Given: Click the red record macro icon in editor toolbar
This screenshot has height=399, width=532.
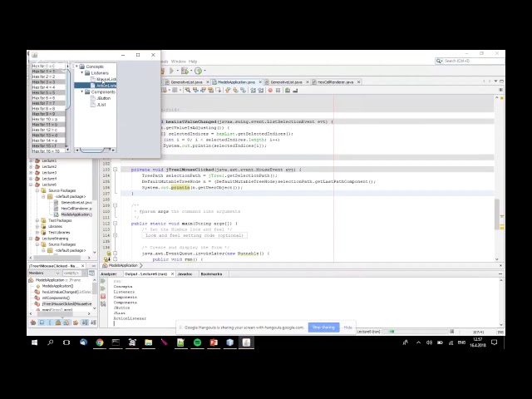Looking at the screenshot, I should click(270, 91).
